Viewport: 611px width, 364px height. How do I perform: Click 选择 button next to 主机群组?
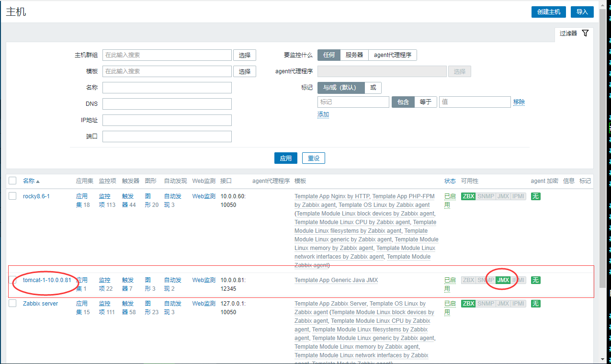click(245, 55)
